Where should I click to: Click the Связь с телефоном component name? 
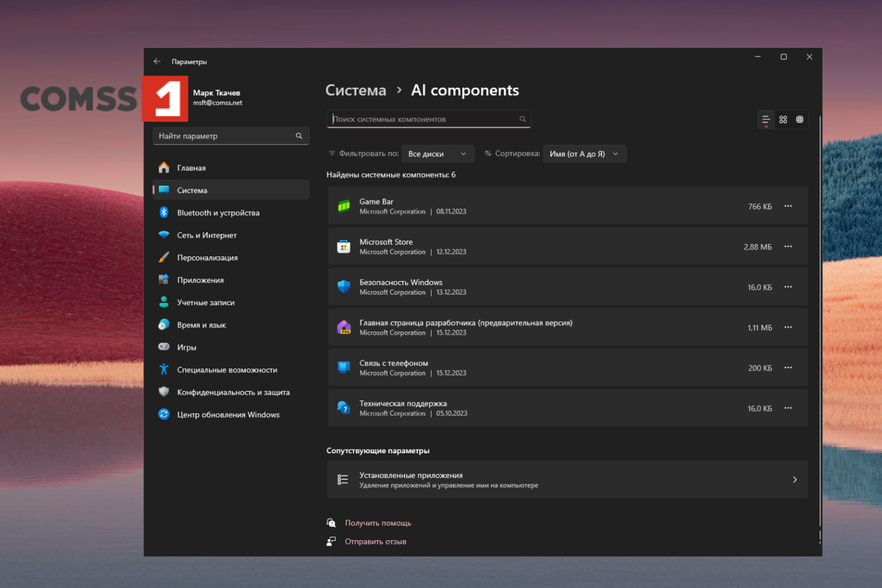(x=394, y=363)
